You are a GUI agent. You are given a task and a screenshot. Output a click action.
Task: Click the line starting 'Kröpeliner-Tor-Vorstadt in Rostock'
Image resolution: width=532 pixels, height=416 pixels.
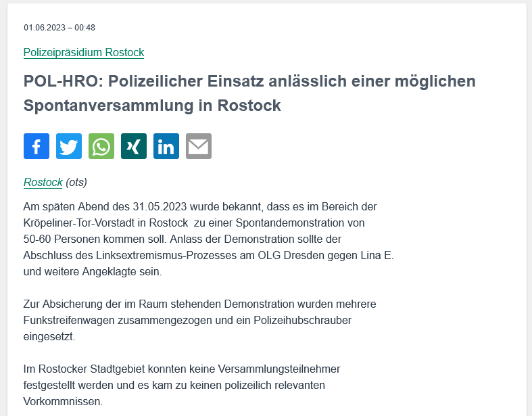[x=194, y=223]
